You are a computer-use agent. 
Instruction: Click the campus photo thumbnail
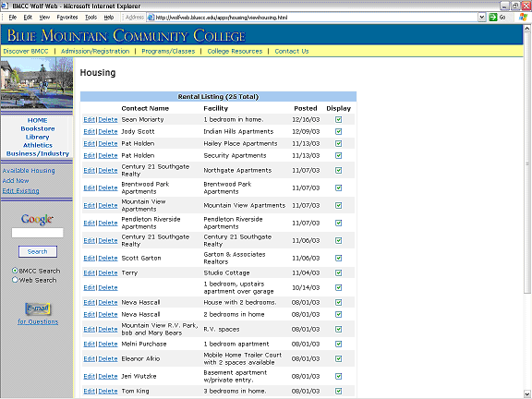[37, 83]
